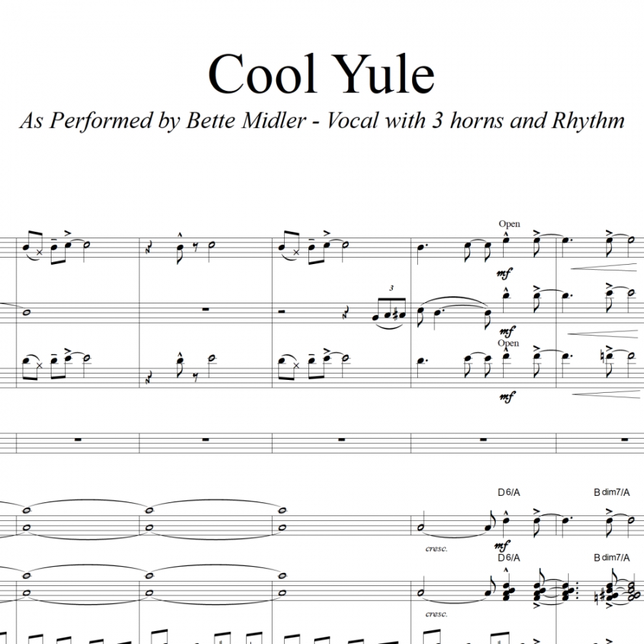Click the upper 'Bdim7/A' chord symbol

click(x=612, y=492)
